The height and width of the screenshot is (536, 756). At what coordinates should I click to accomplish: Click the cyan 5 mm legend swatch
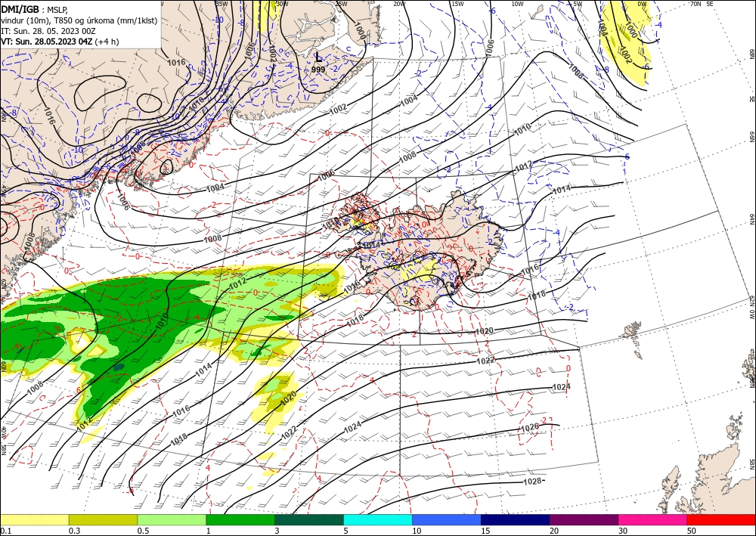click(378, 519)
